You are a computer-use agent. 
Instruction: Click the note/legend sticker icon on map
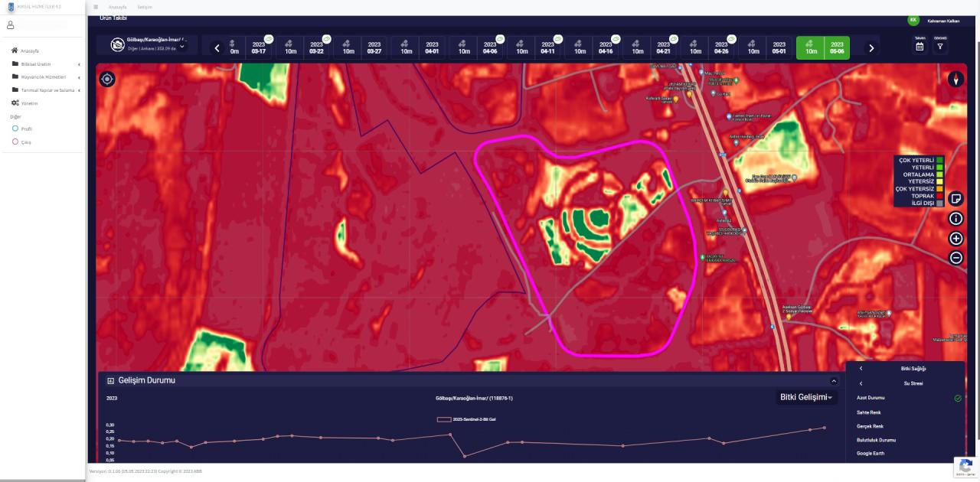click(955, 199)
